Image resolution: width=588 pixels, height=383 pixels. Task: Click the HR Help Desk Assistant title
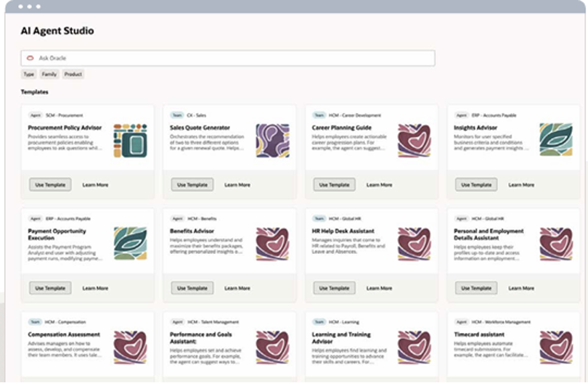343,231
